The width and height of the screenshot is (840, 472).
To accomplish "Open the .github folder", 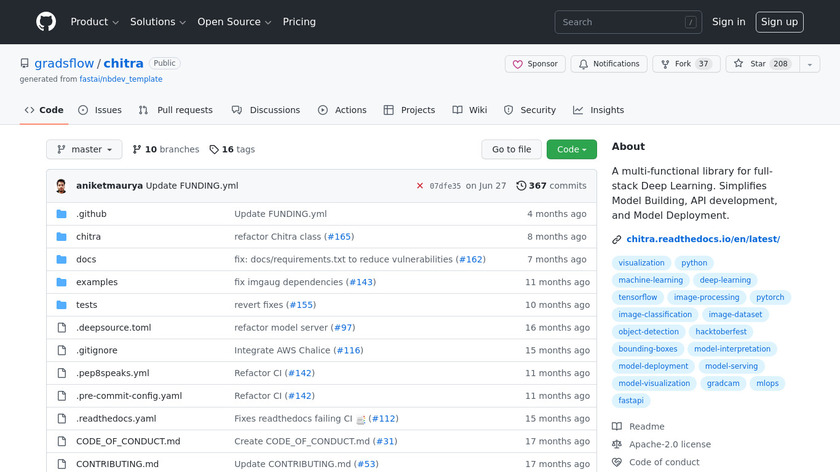I will click(x=91, y=214).
